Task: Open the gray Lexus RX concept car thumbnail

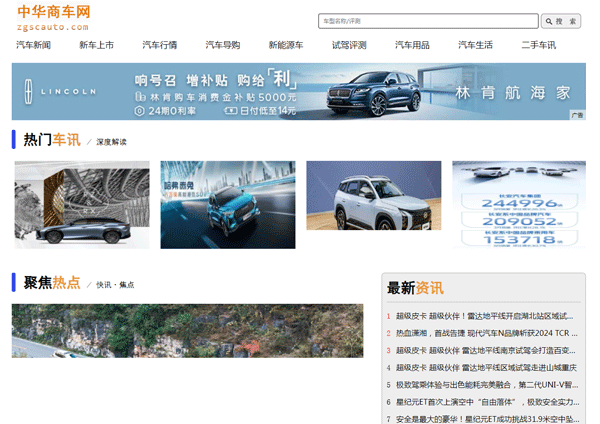Action: click(x=82, y=205)
